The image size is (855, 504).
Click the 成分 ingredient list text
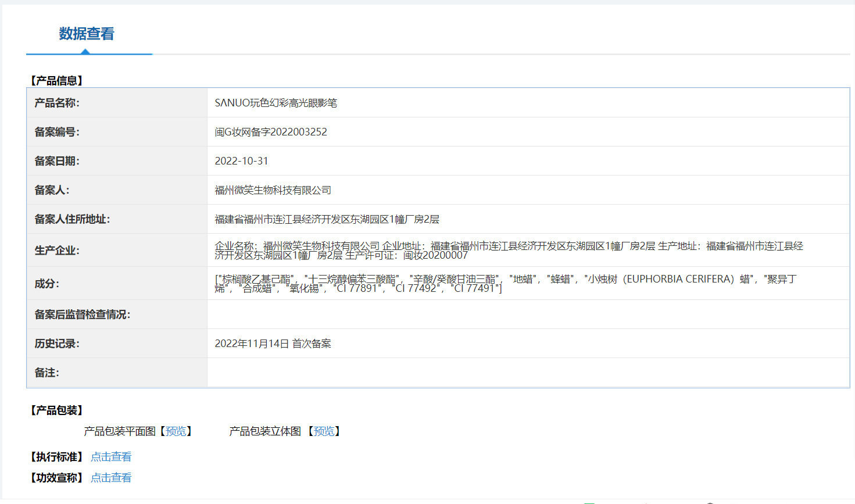point(505,284)
